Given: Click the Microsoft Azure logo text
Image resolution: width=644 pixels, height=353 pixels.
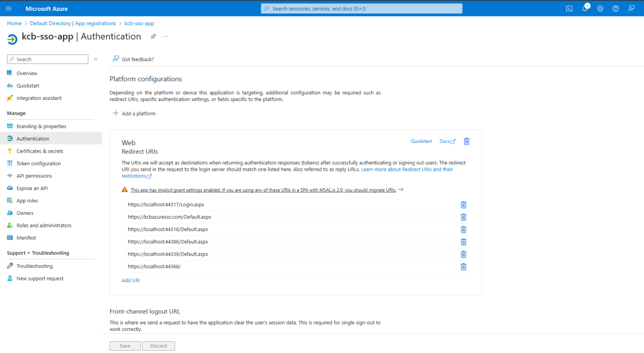Looking at the screenshot, I should coord(47,9).
